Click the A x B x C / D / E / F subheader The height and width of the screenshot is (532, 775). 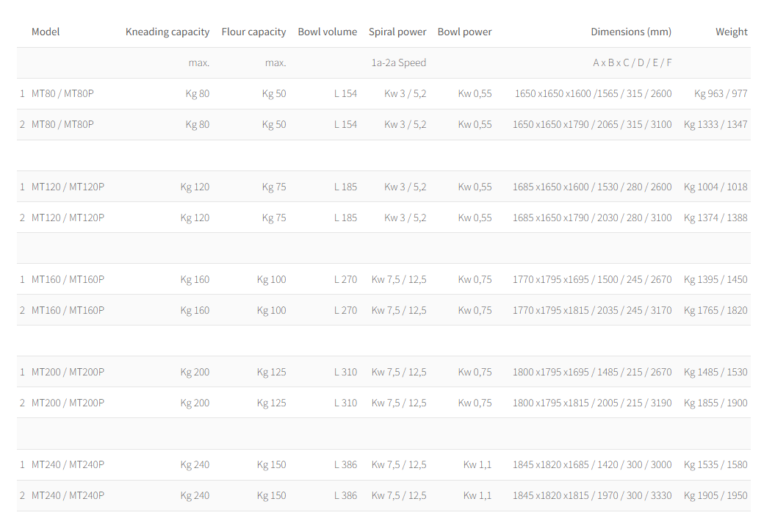[x=632, y=62]
